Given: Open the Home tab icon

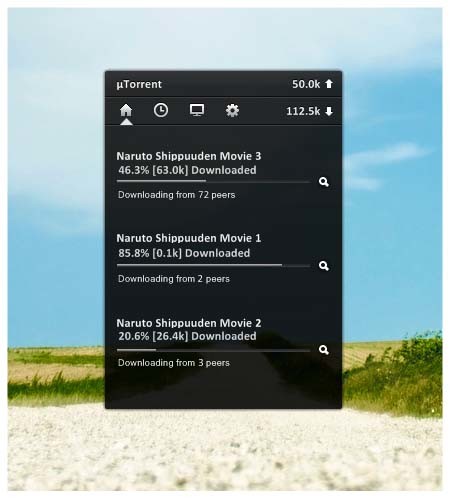Looking at the screenshot, I should pos(126,110).
